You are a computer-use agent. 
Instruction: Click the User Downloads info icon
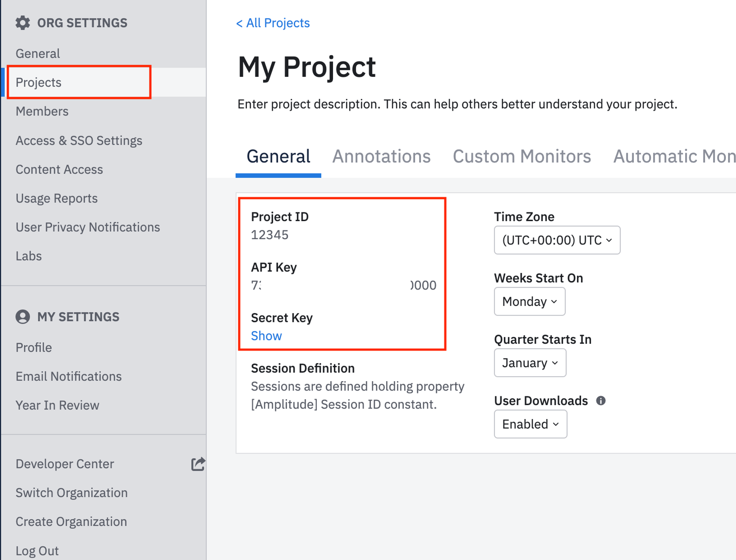[601, 401]
